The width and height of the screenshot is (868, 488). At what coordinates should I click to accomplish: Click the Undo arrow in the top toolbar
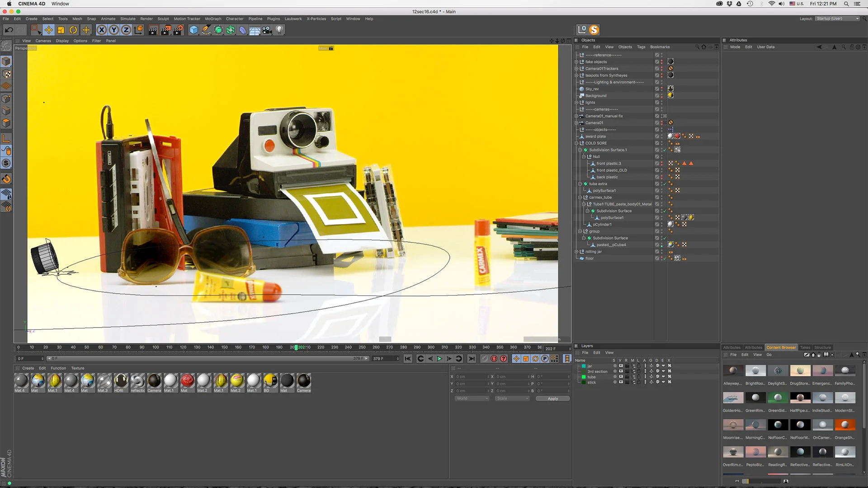tap(9, 30)
